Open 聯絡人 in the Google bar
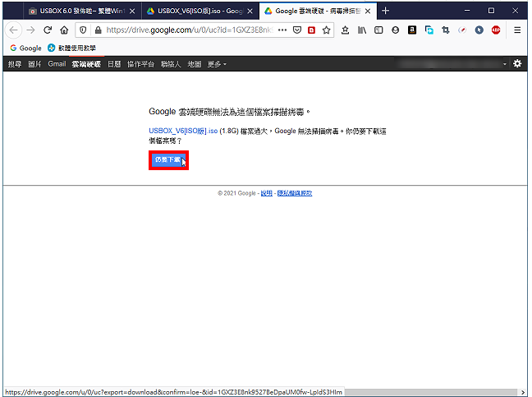Viewport: 532px width, 397px height. (171, 64)
